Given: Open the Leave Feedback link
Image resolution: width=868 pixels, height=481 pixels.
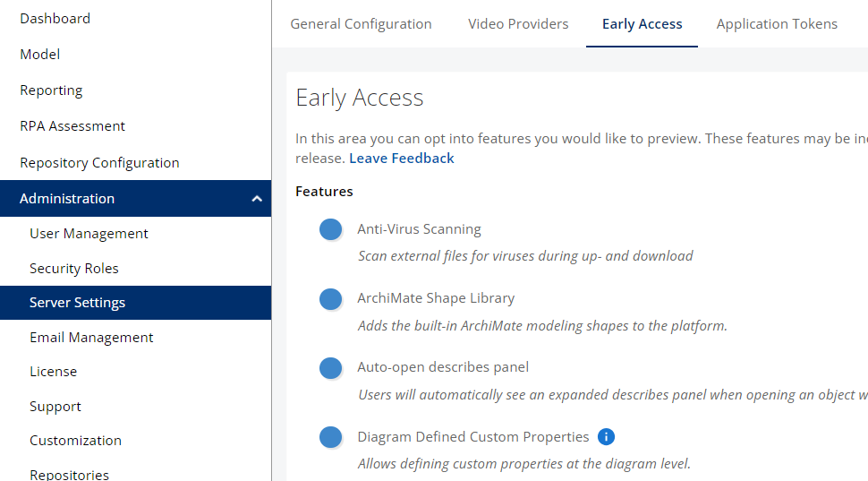Looking at the screenshot, I should 401,159.
